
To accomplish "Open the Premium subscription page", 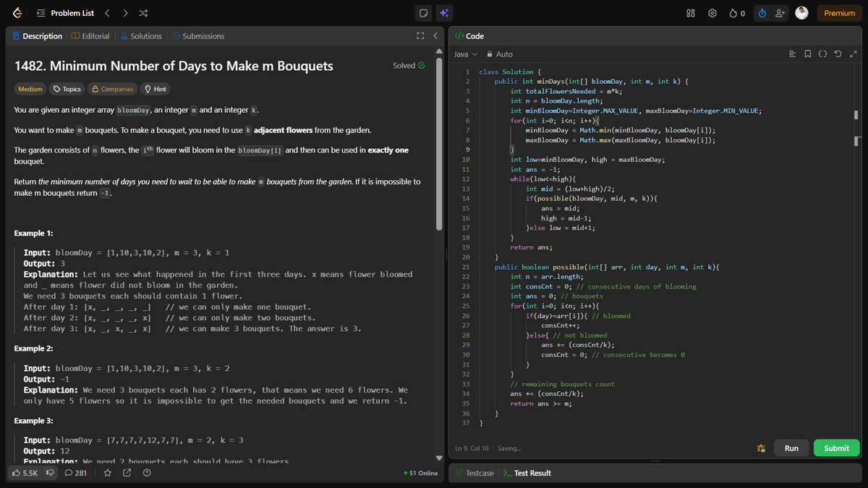I will tap(838, 12).
